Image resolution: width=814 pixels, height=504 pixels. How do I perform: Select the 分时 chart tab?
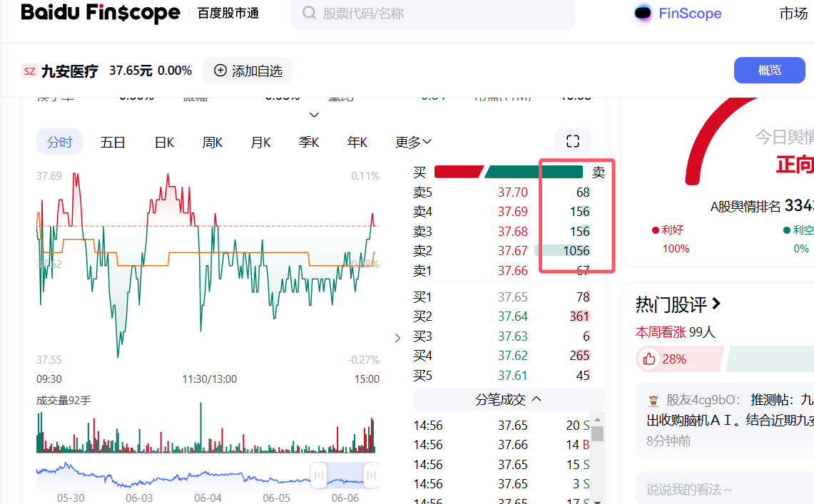[x=59, y=142]
